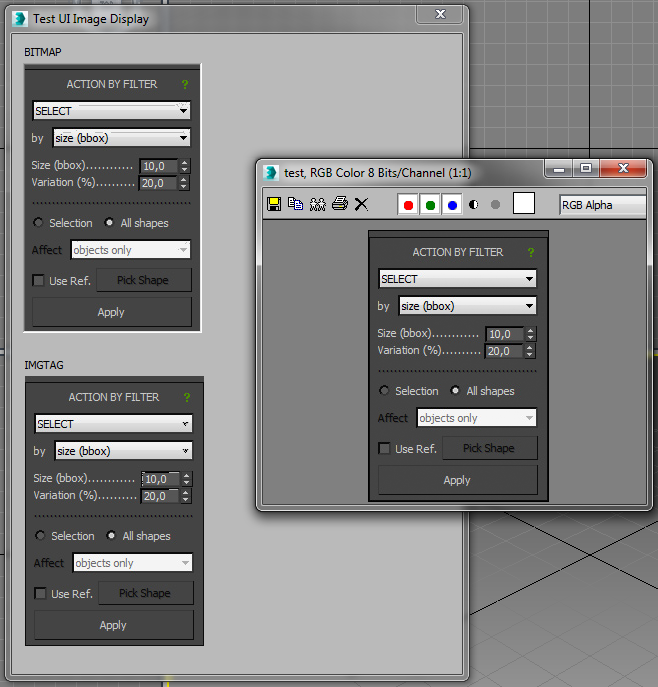This screenshot has width=658, height=687.
Task: Click Pick Shape button in test window panel
Action: pyautogui.click(x=490, y=448)
